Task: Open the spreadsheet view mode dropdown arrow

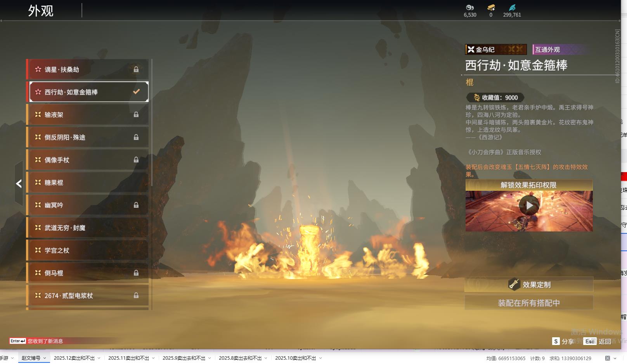Action: [x=615, y=358]
